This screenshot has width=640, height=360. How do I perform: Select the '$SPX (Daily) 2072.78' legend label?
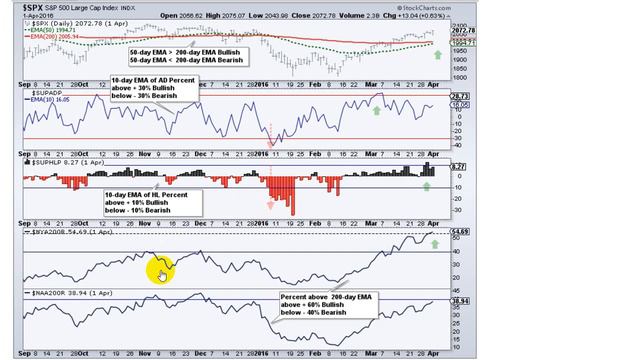[80, 24]
